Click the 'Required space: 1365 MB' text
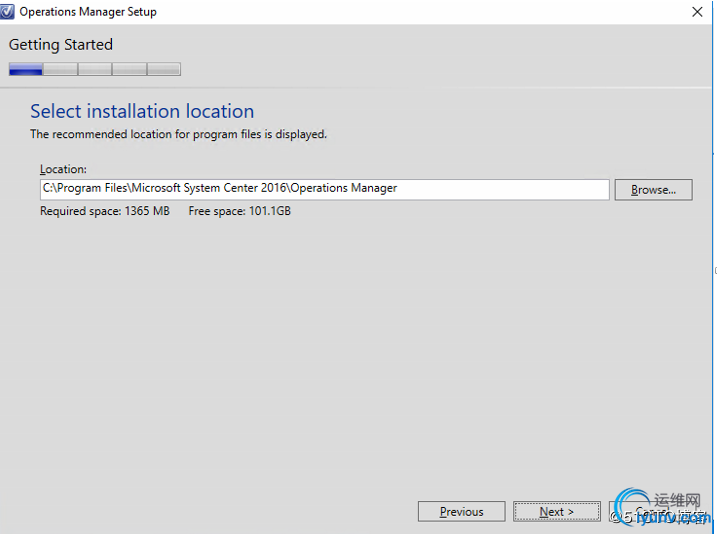The image size is (717, 534). tap(105, 211)
